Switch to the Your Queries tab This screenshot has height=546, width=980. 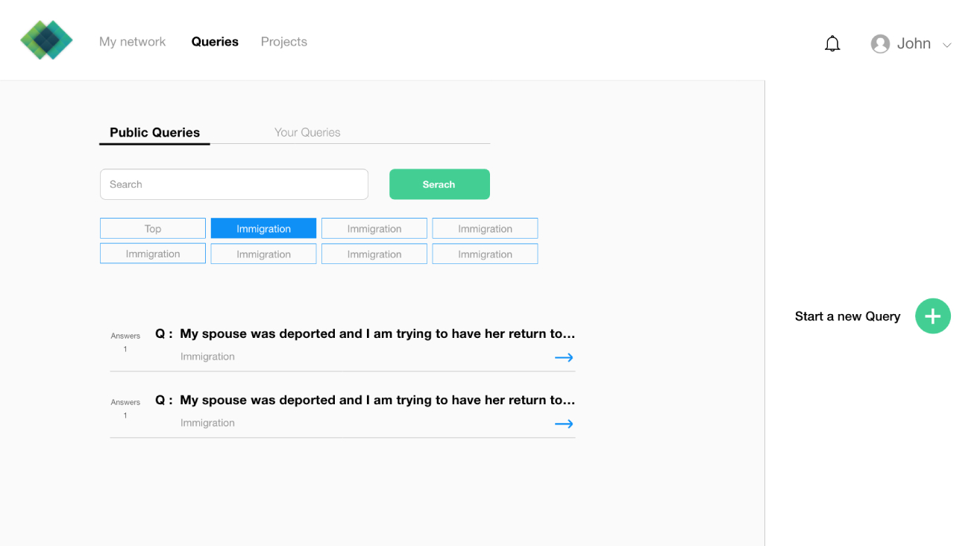(307, 133)
